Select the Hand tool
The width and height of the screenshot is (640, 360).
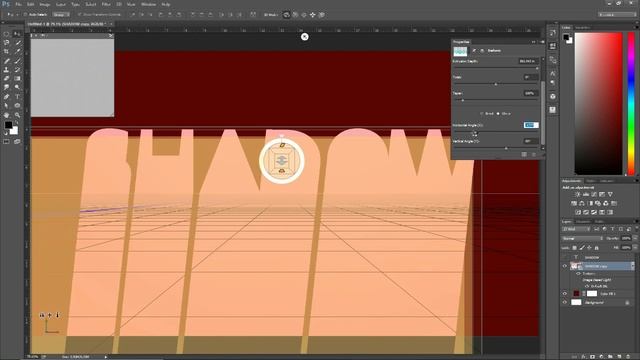7,115
